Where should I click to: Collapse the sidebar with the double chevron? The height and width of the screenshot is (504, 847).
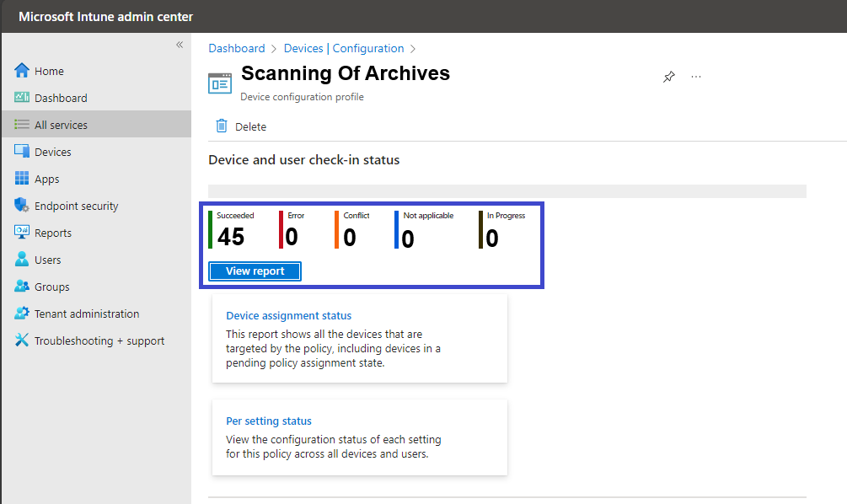(x=180, y=45)
